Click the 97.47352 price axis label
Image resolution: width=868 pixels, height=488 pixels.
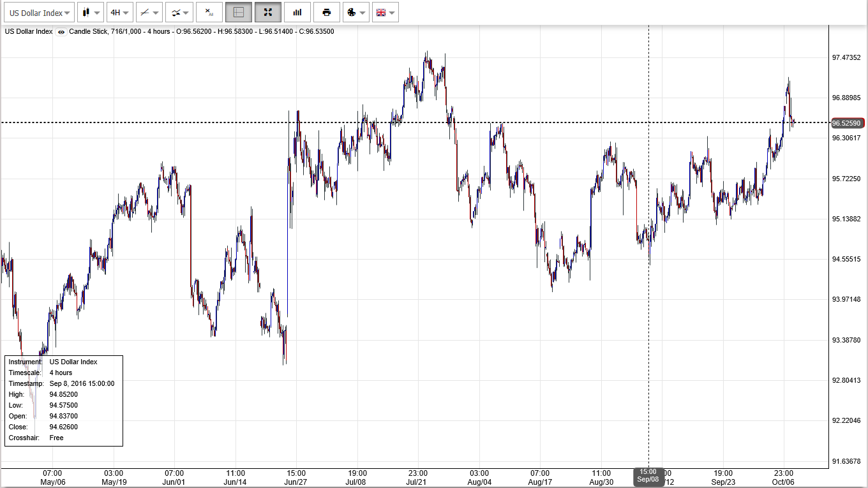pos(846,57)
